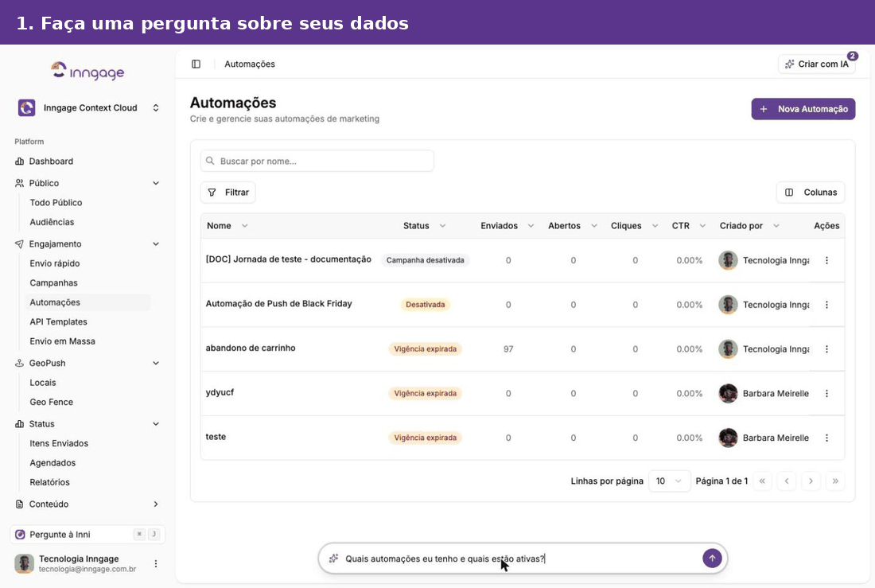Open Pergunte à Inni assistant
Image resolution: width=875 pixels, height=588 pixels.
87,535
